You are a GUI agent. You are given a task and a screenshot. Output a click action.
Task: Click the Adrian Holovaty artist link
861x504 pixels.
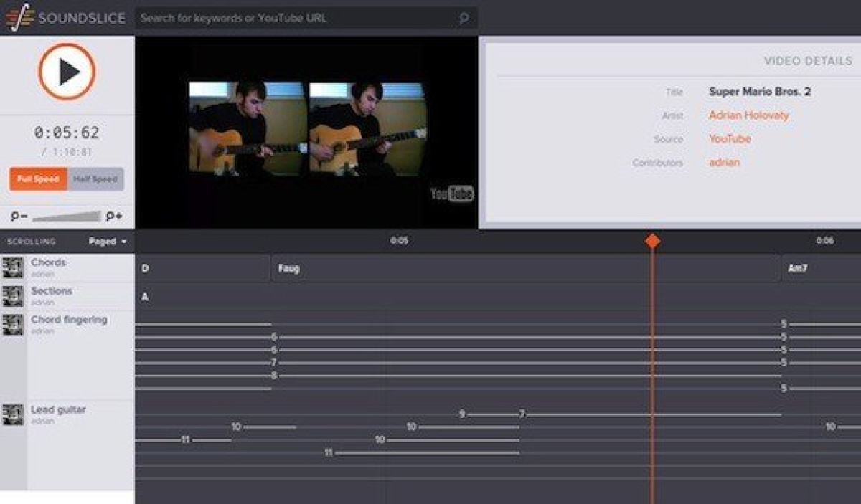point(748,115)
